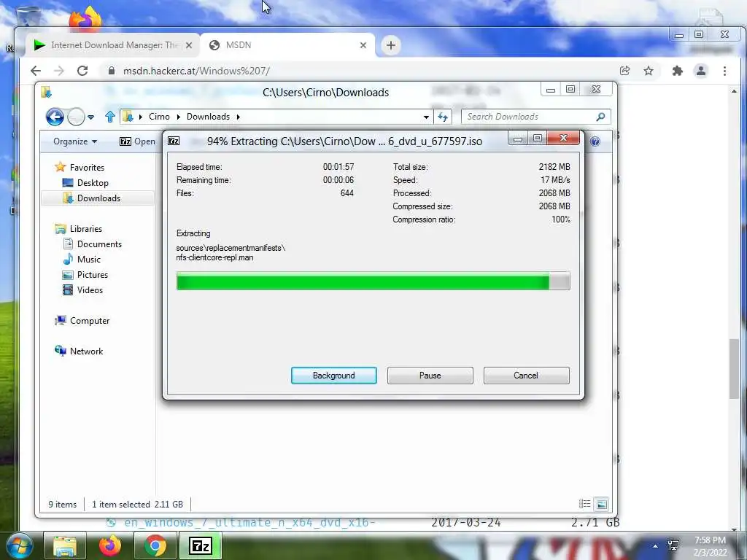Open 7-Zip from taskbar
Viewport: 747px width, 560px height.
(x=200, y=546)
